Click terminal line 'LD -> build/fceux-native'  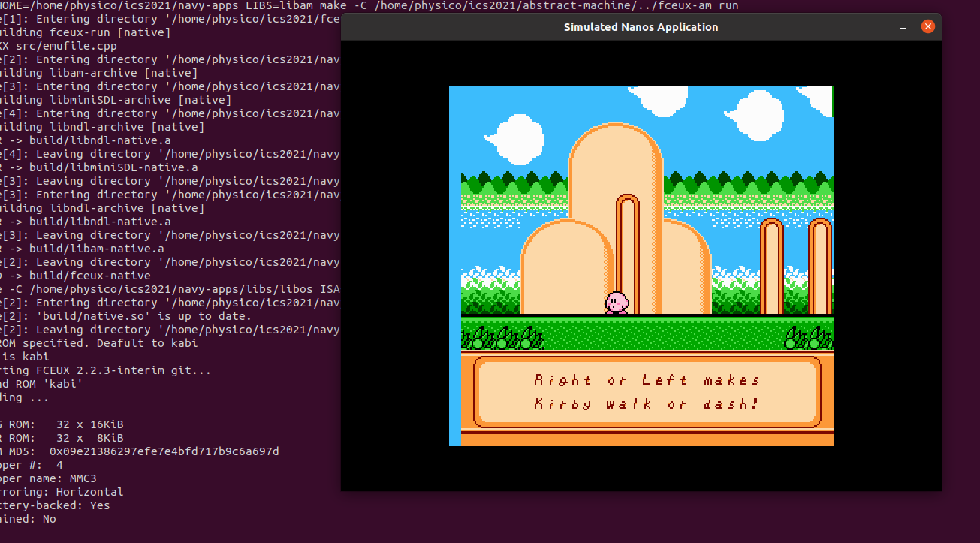(75, 276)
